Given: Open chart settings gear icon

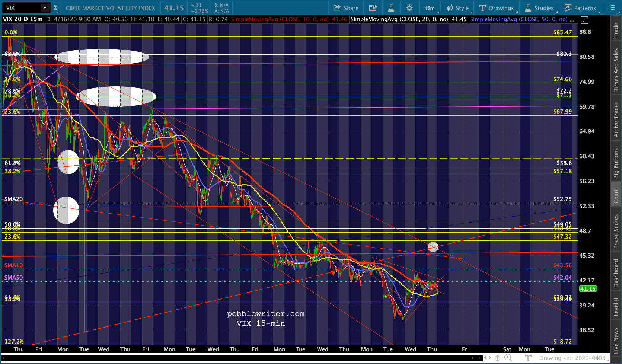Looking at the screenshot, I should (x=409, y=8).
